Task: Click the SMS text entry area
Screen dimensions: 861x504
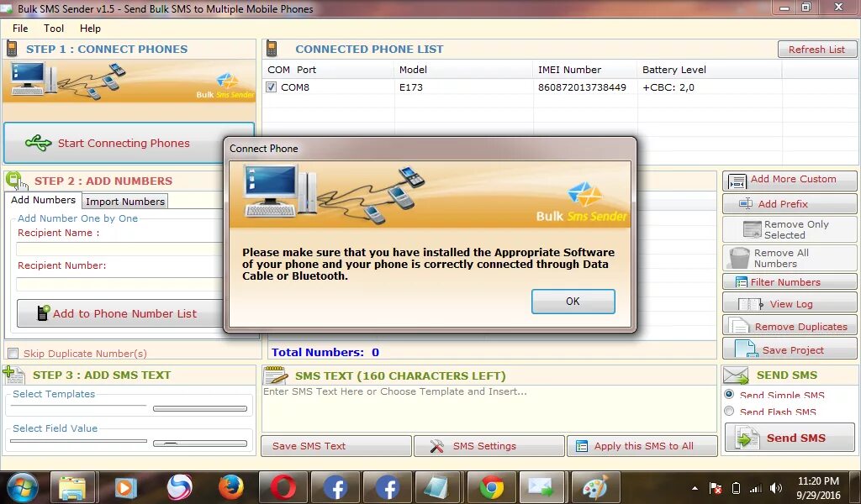Action: point(489,408)
